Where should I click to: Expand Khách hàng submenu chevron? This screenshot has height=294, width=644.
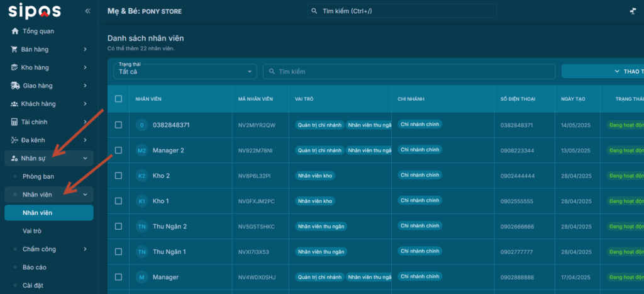click(x=85, y=104)
